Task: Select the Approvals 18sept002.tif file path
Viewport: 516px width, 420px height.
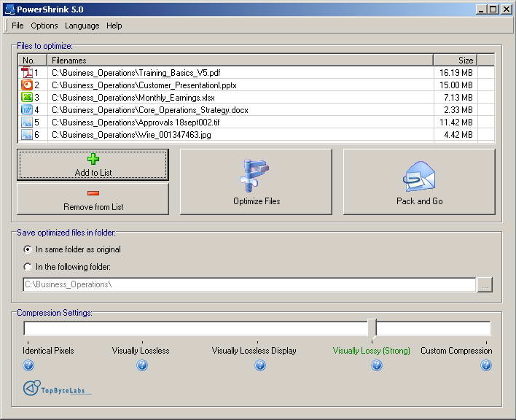Action: click(136, 122)
